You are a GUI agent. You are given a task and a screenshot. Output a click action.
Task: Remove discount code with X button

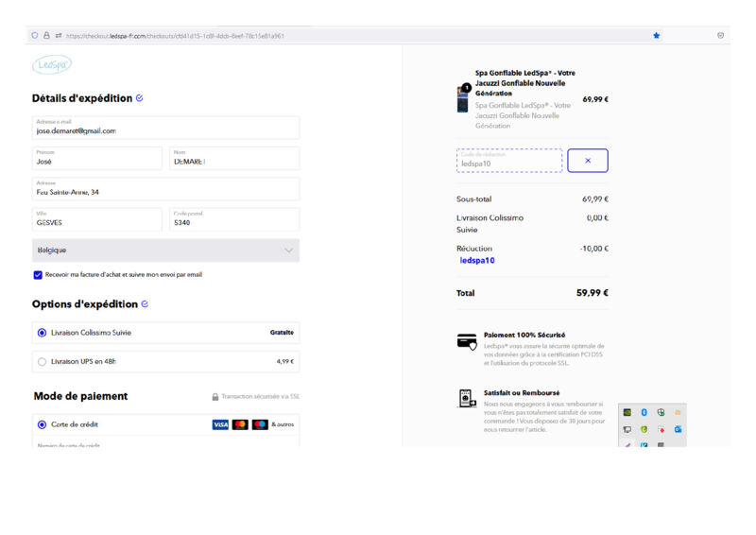click(588, 160)
